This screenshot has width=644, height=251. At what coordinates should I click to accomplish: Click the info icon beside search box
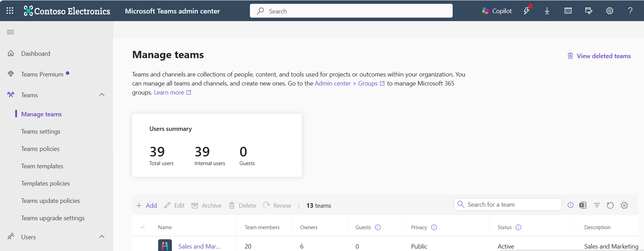tap(571, 205)
